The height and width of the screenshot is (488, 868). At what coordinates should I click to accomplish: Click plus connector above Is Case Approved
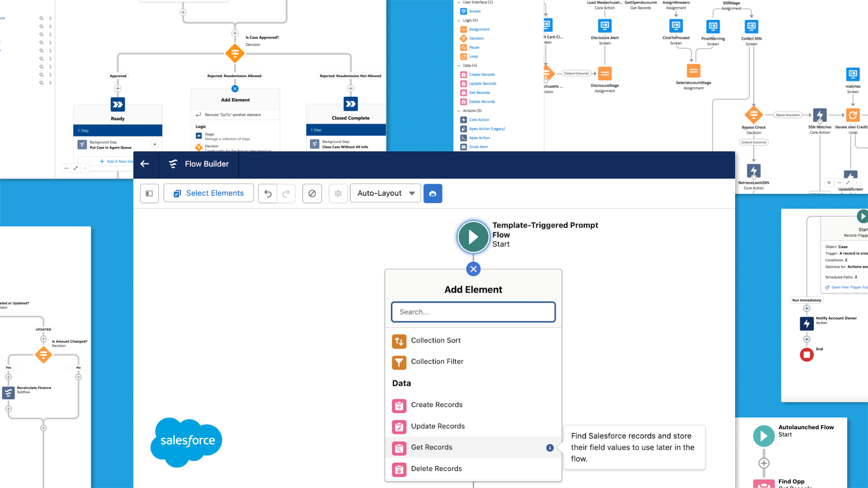point(235,33)
